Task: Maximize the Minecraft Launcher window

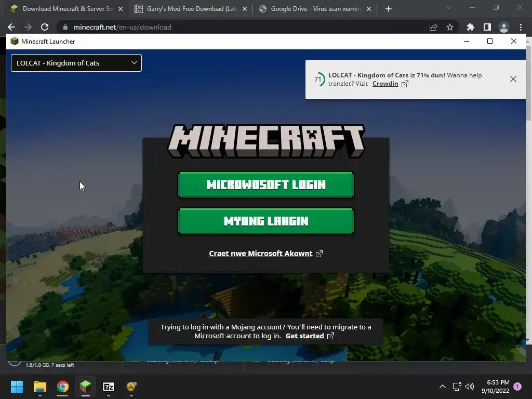Action: point(490,42)
